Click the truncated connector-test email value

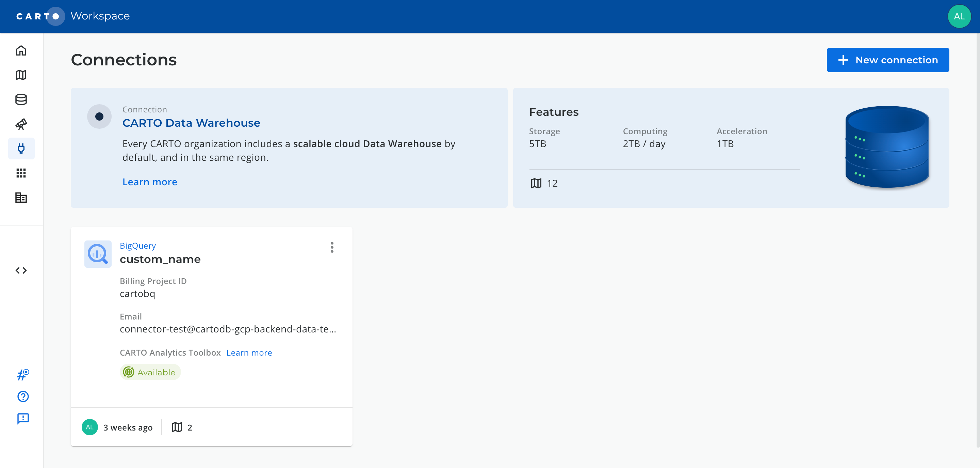click(228, 329)
